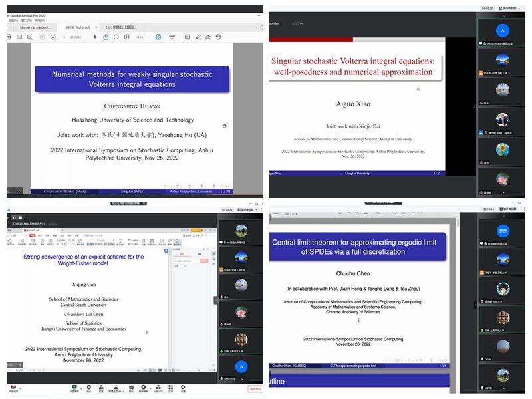Pause the meeting recording
This screenshot has height=399, width=532.
pos(13,217)
